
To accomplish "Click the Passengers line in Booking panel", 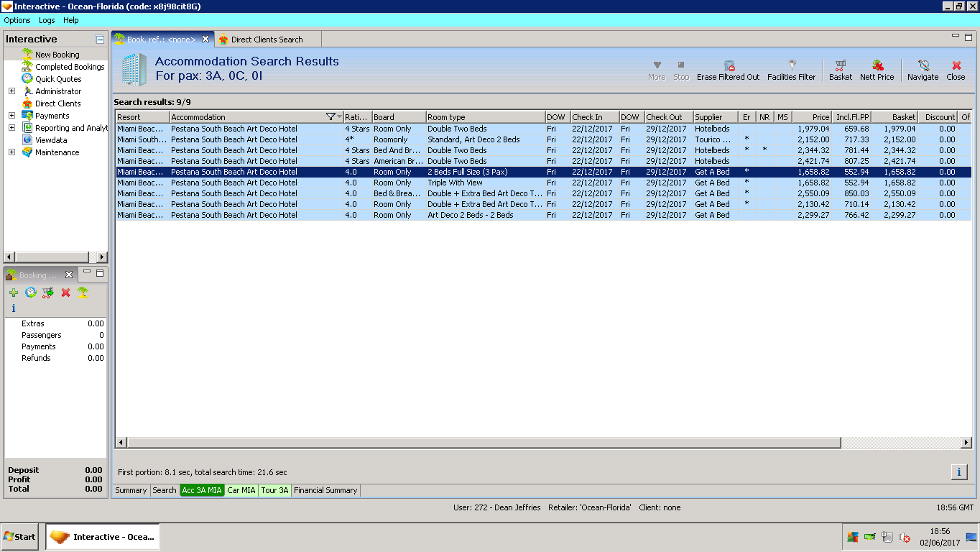I will click(x=56, y=335).
